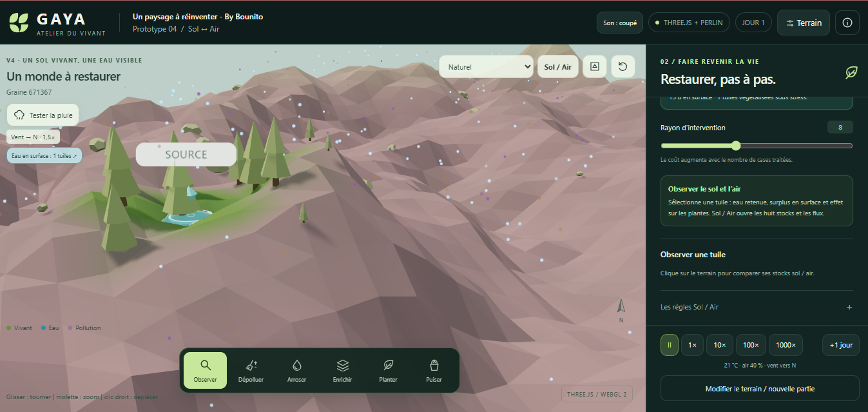Viewport: 868px width, 412px height.
Task: Expand Les règles Sol / Air section
Action: point(757,307)
